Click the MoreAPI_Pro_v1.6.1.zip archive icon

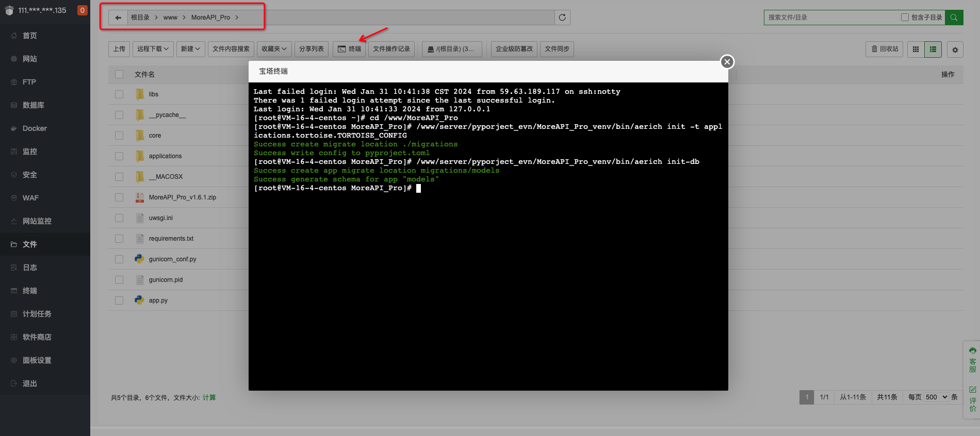point(140,197)
